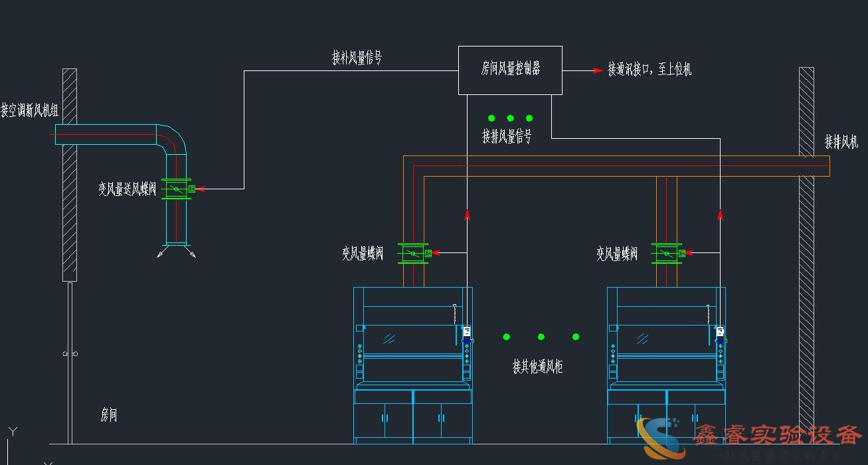
Task: Select the sash sensor on left fume hood
Action: [466, 333]
